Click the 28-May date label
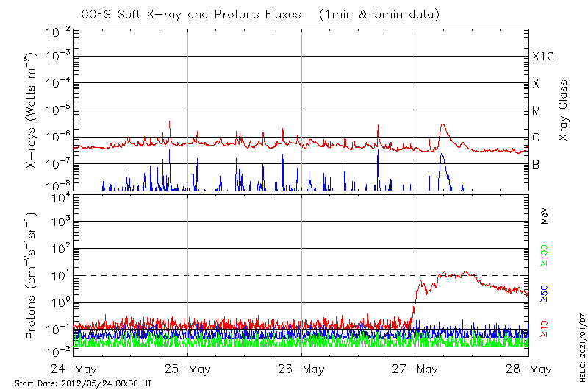This screenshot has width=588, height=390. tap(528, 368)
